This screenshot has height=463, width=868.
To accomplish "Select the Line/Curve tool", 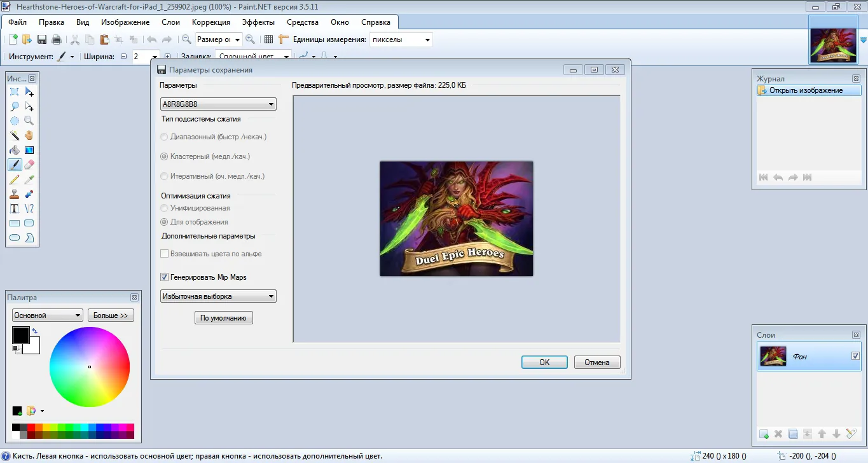I will 29,209.
